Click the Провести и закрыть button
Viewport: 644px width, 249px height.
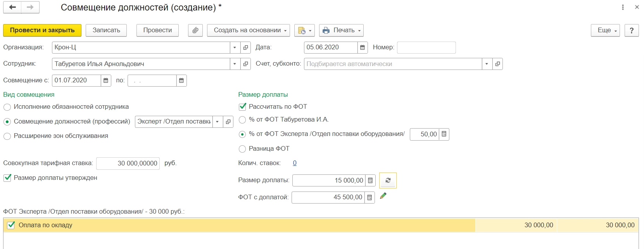click(42, 30)
